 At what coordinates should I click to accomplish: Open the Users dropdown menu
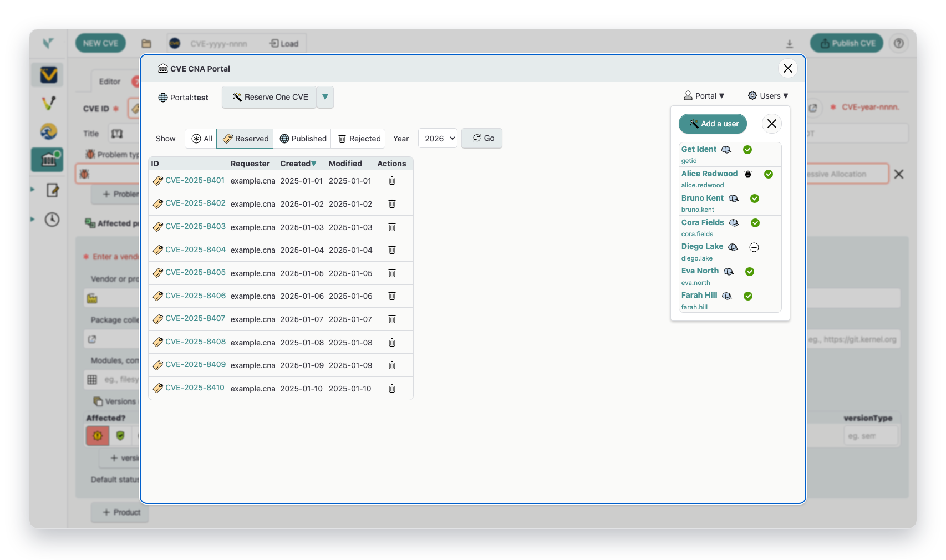pos(769,95)
